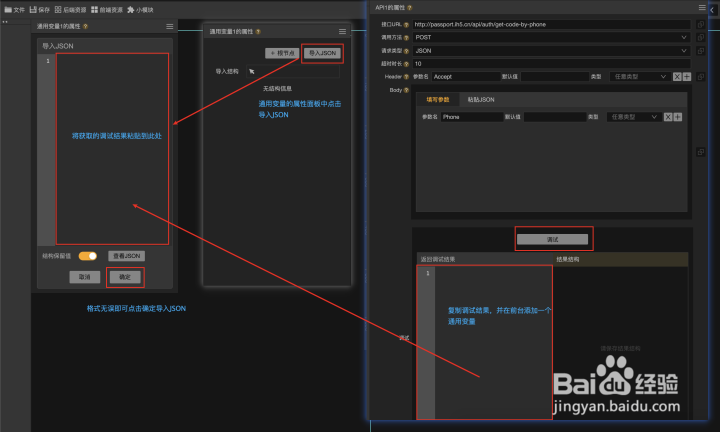720x432 pixels.
Task: Click the 导入JSON code editor area
Action: pyautogui.click(x=112, y=149)
